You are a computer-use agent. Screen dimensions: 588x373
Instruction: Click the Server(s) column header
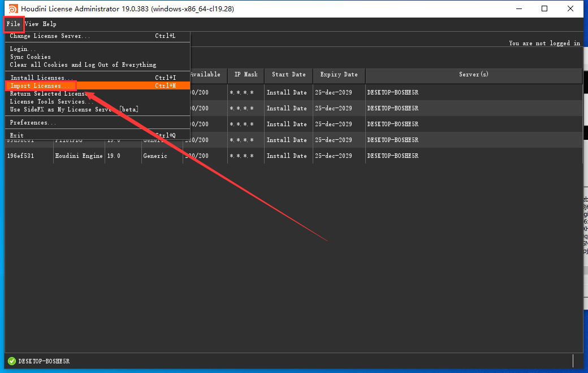pos(473,75)
